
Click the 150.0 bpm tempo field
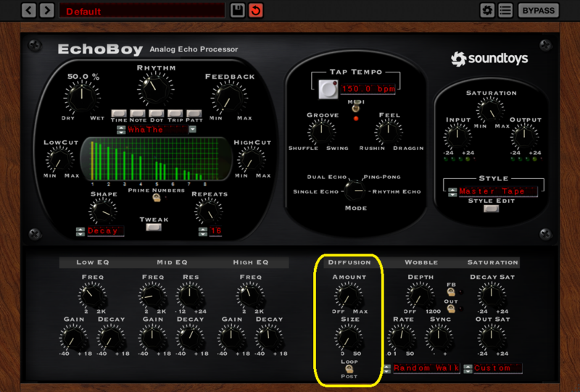coord(368,89)
